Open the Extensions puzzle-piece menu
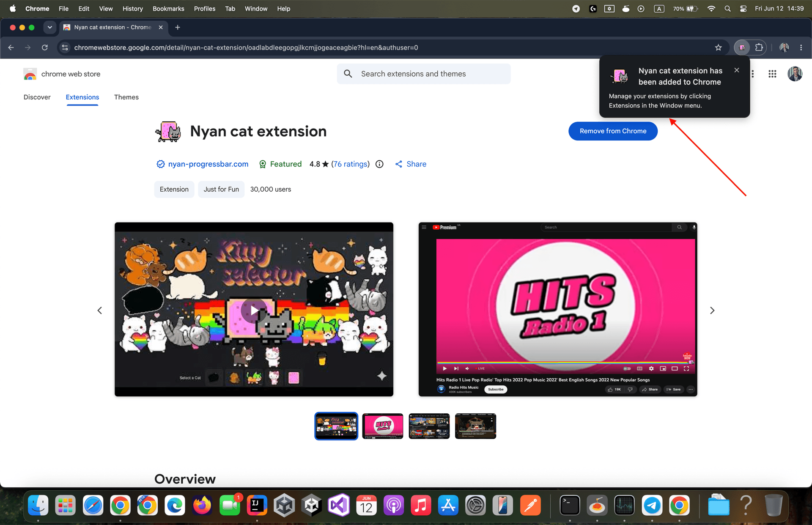This screenshot has width=812, height=525. (x=759, y=47)
